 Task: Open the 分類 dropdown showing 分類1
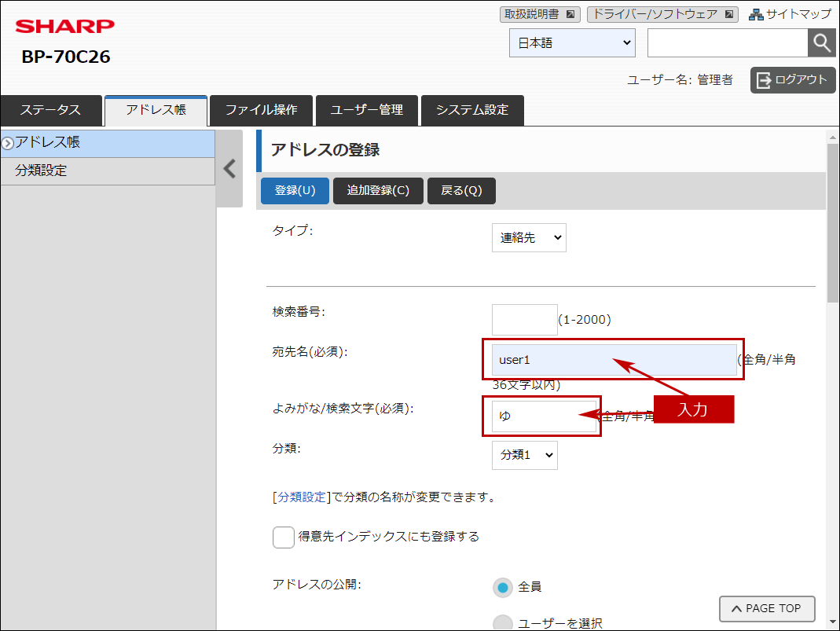coord(524,455)
